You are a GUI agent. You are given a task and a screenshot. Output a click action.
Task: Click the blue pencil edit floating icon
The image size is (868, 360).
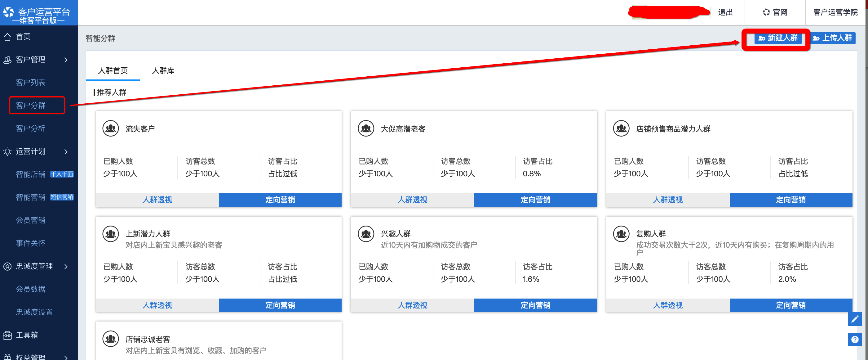coord(855,319)
